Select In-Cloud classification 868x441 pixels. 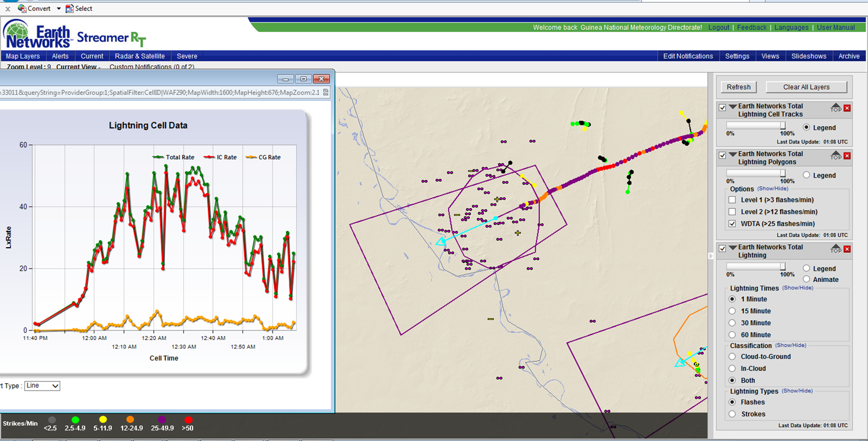[733, 368]
